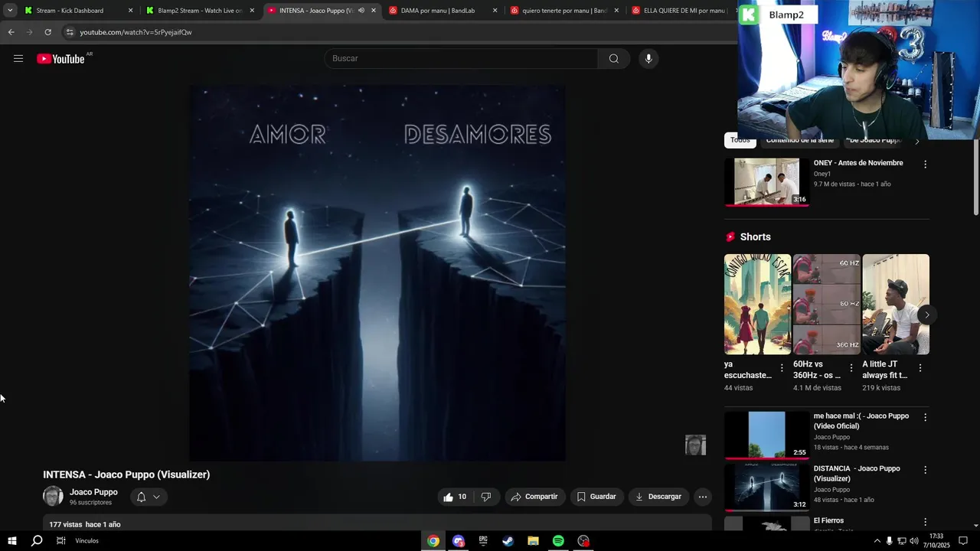Save the video with Guardar
Viewport: 980px width, 551px height.
tap(596, 497)
